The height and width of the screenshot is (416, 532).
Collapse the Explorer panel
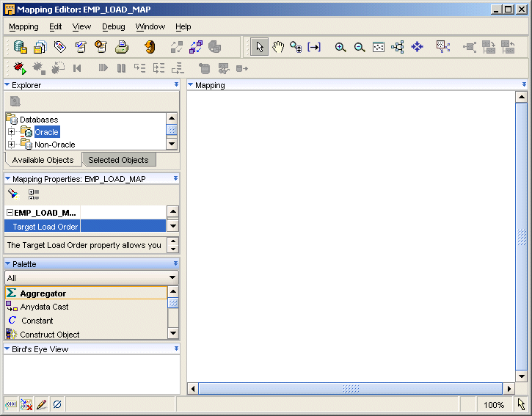coord(7,85)
